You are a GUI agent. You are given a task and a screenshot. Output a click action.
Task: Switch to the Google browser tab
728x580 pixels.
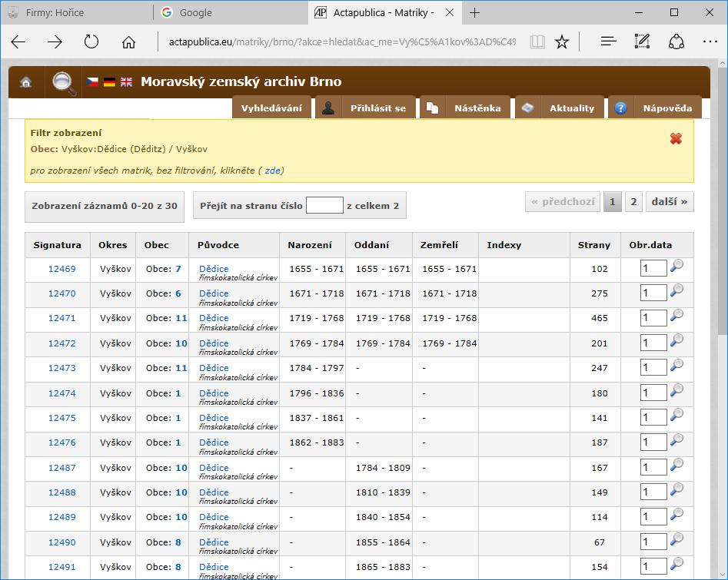click(x=231, y=13)
